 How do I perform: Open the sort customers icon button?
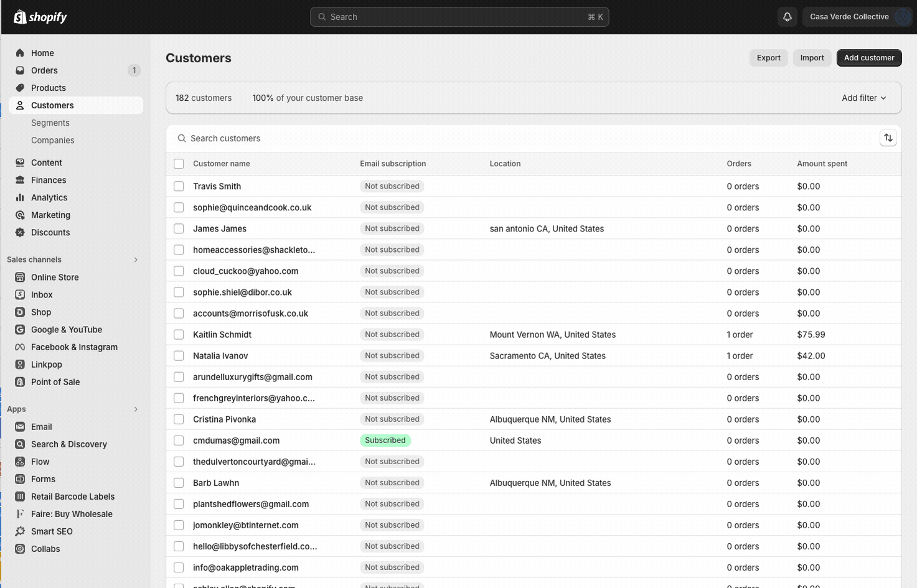888,138
